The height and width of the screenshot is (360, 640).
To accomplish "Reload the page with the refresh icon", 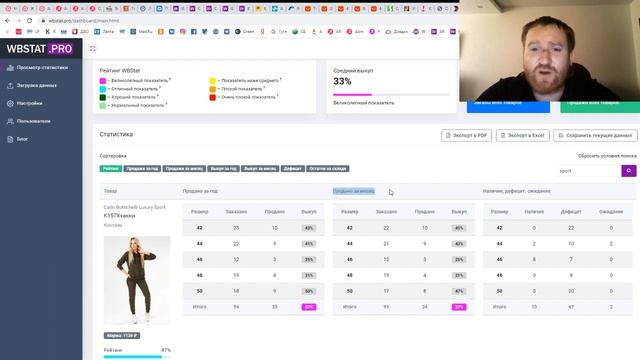I will tap(29, 20).
